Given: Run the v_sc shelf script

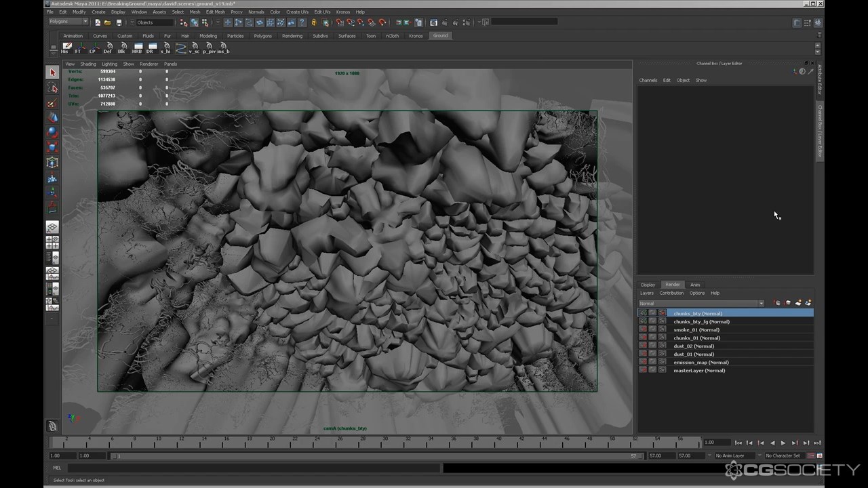Looking at the screenshot, I should click(x=194, y=47).
